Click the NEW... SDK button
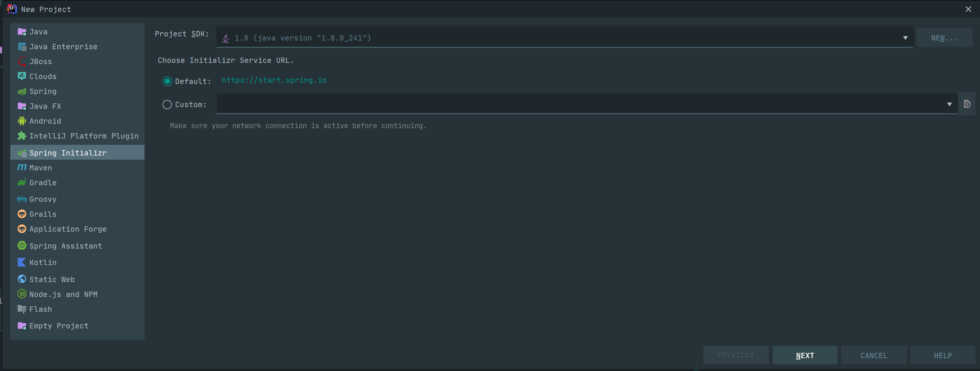Screen dimensions: 980x371 point(944,38)
